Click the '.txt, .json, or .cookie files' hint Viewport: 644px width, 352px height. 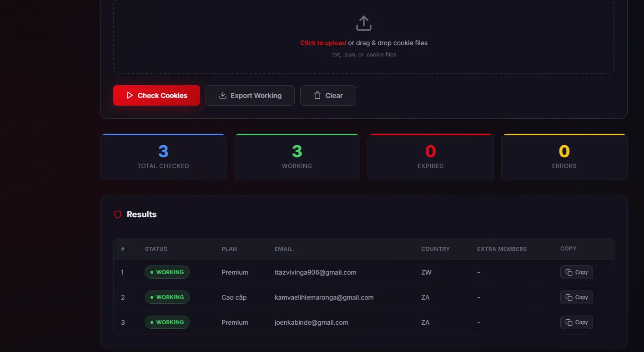click(x=363, y=55)
